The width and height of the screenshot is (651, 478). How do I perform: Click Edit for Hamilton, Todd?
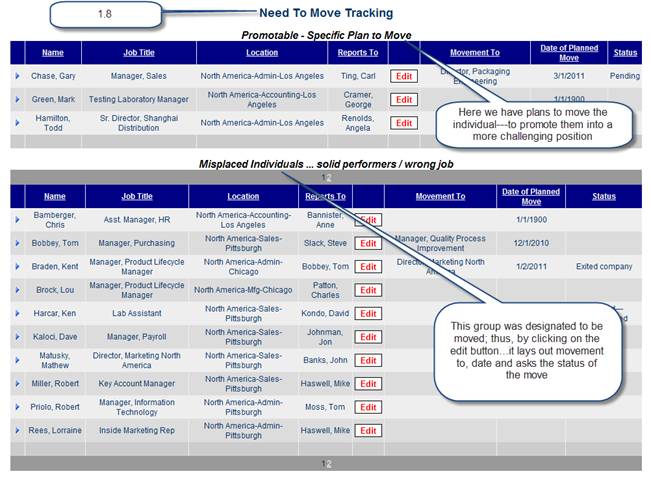click(404, 123)
